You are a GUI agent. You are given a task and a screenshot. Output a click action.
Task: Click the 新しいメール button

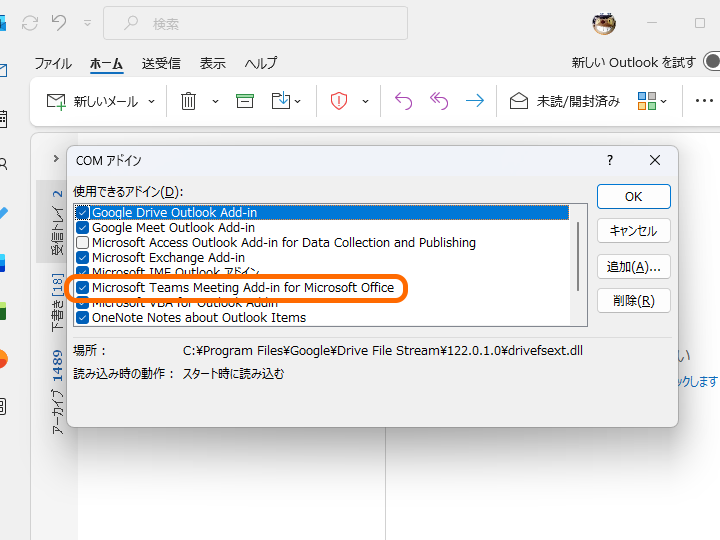(92, 101)
